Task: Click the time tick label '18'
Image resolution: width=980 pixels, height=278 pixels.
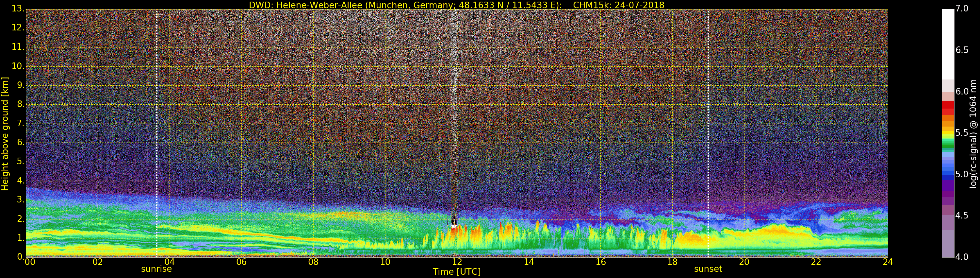Action: tap(673, 262)
